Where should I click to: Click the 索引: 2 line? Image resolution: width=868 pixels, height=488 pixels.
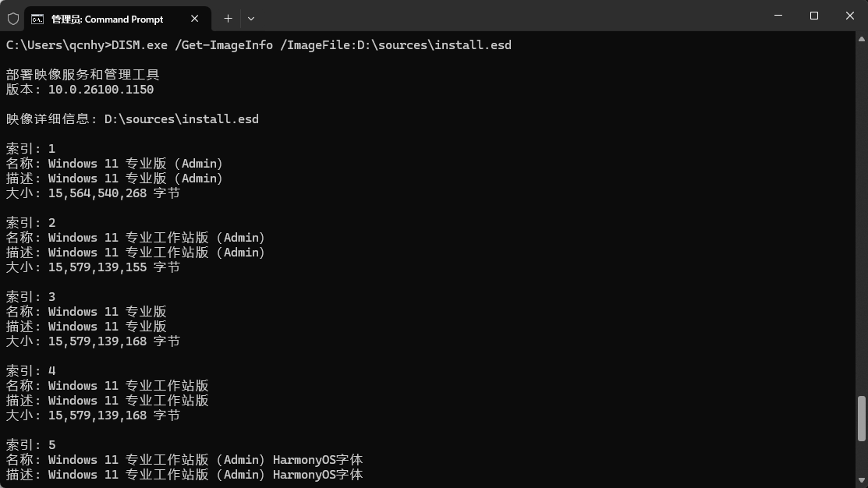30,223
